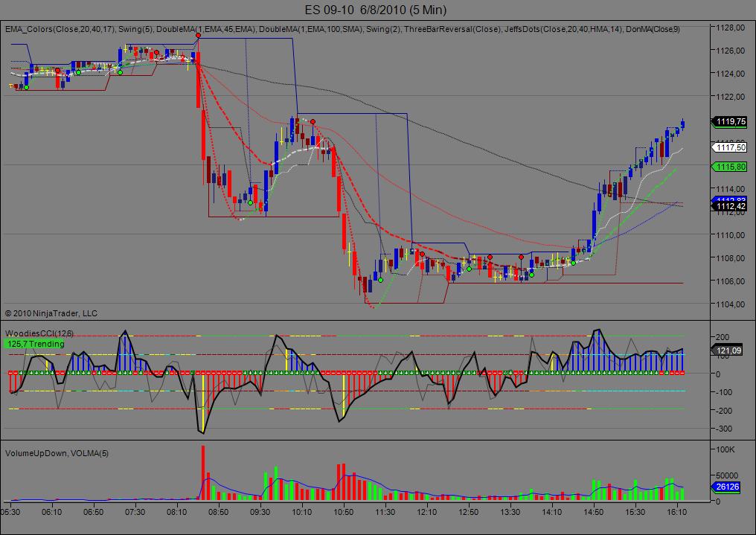Image resolution: width=756 pixels, height=535 pixels.
Task: Click the 13:30 time axis label
Action: tap(510, 512)
